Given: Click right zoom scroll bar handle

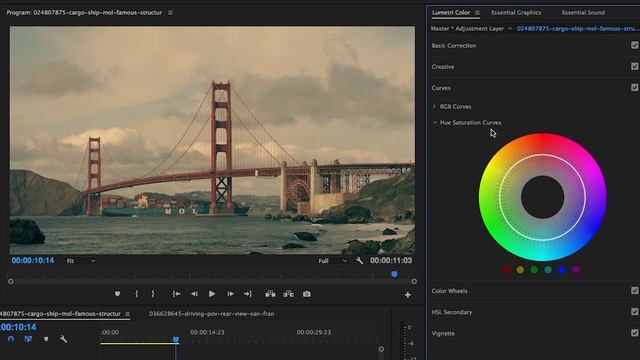Looking at the screenshot, I should pyautogui.click(x=414, y=282).
